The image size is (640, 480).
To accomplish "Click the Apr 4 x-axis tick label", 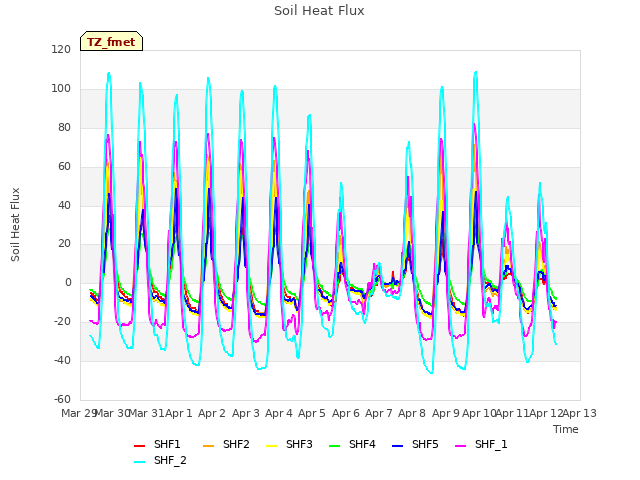I will 279,413.
